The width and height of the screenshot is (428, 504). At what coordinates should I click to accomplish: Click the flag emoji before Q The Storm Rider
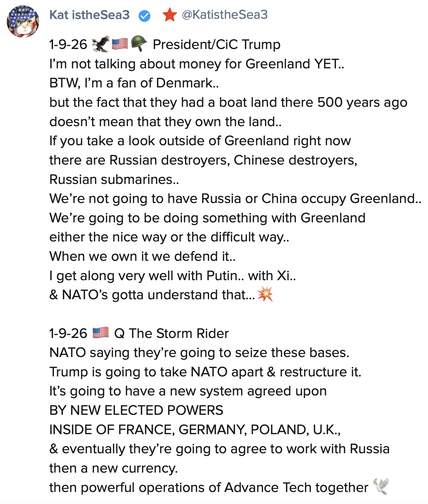click(101, 333)
